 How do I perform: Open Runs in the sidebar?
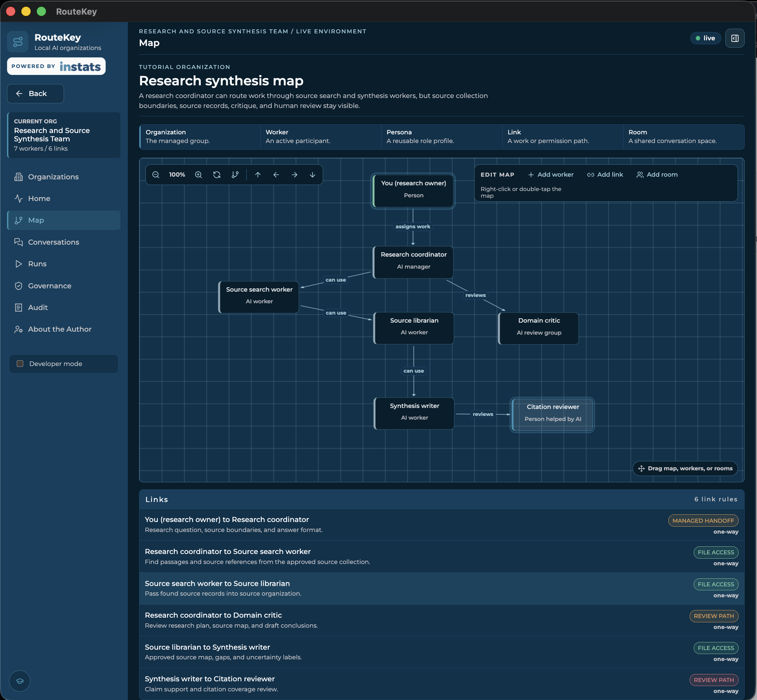[x=64, y=264]
